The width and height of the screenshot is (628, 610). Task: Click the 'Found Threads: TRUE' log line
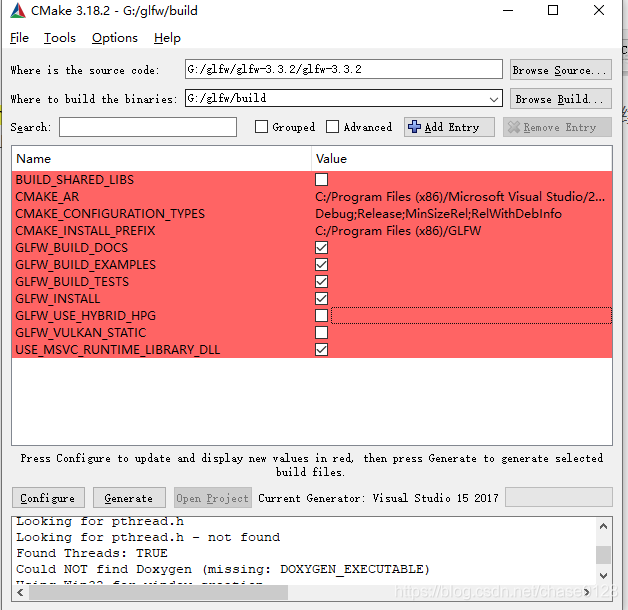point(92,553)
